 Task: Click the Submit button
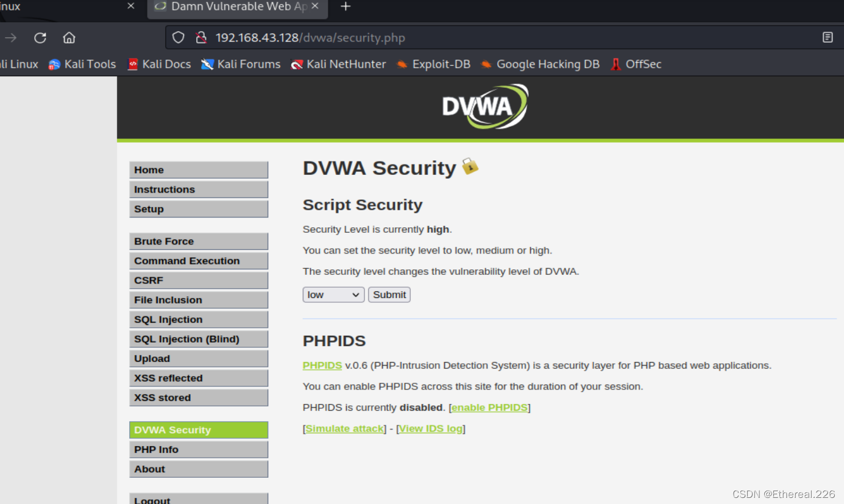pos(389,295)
